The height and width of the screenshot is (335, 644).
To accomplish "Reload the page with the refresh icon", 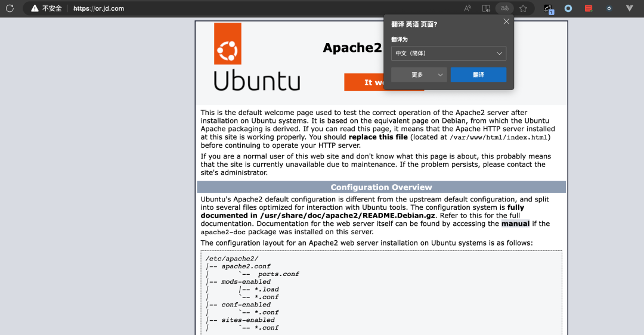I will (x=10, y=8).
